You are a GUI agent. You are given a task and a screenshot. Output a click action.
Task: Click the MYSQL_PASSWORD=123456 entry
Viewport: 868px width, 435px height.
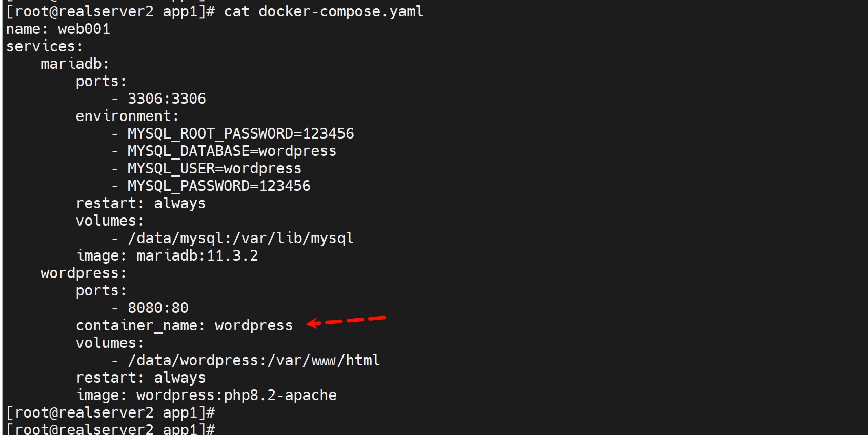click(219, 186)
